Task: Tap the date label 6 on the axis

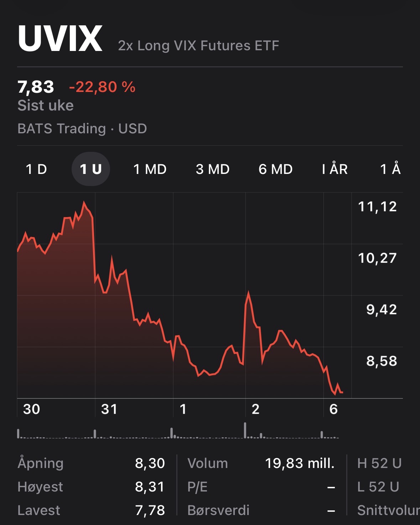Action: 333,409
